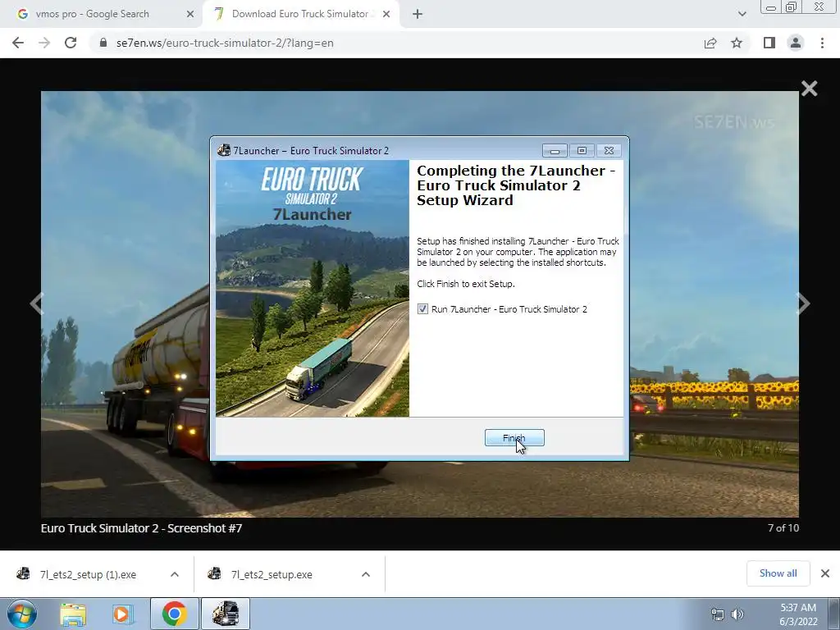Viewport: 840px width, 630px height.
Task: Open a new browser tab
Action: 418,15
